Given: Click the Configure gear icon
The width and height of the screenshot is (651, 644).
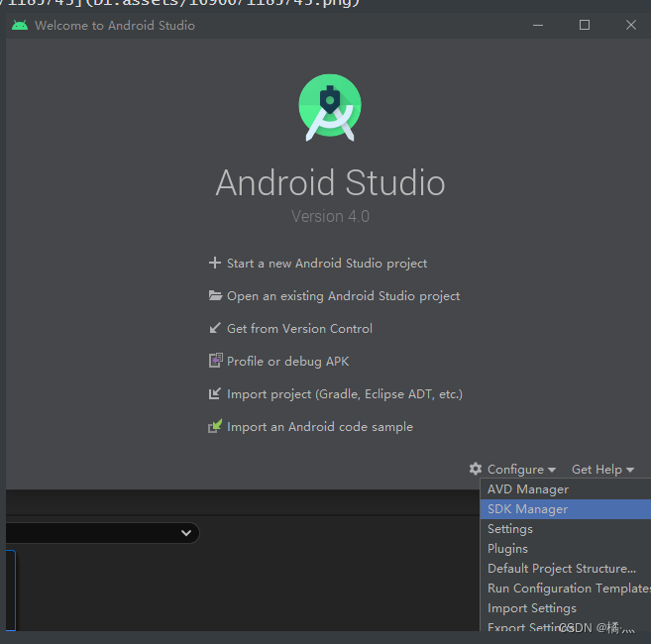Looking at the screenshot, I should [x=476, y=469].
